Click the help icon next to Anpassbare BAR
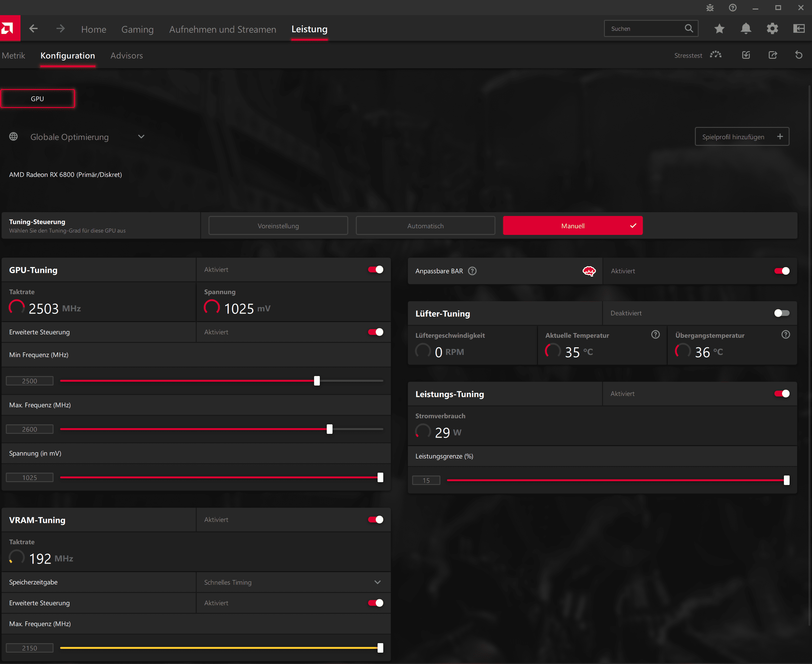 pos(472,271)
